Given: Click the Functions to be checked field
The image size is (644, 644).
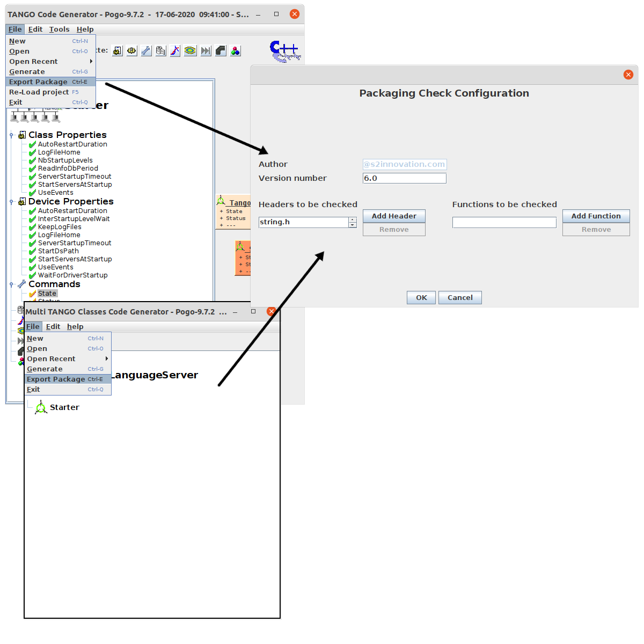Looking at the screenshot, I should (x=504, y=222).
